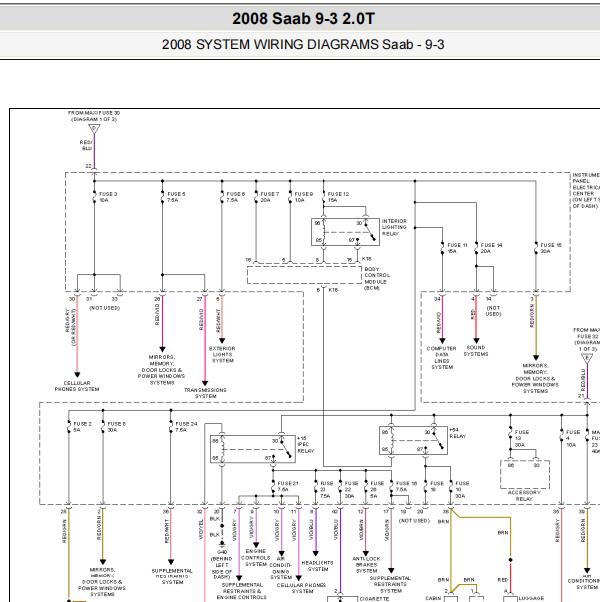Click the "FUSE 10 30A" label

coord(462,490)
